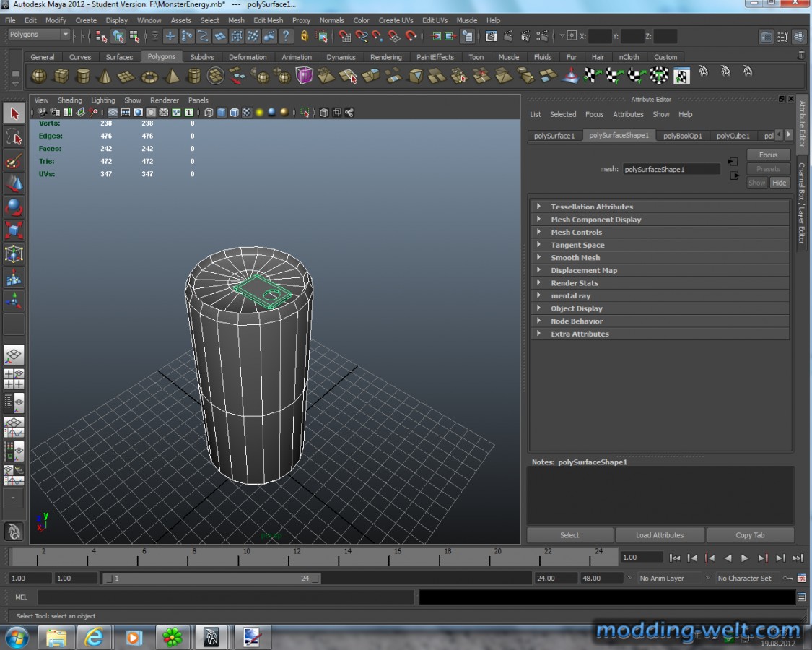Activate the Show Manipulator tool
Viewport: 812px width, 650px height.
click(14, 300)
